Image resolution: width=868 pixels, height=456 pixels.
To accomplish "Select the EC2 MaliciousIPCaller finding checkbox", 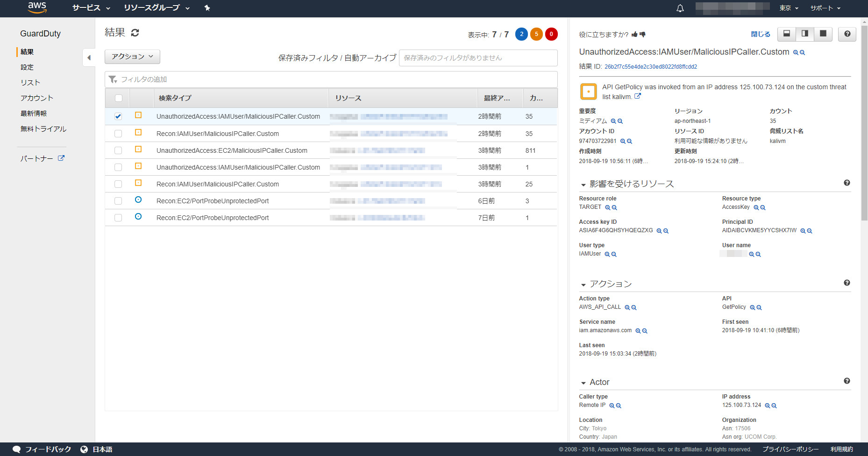I will tap(118, 150).
